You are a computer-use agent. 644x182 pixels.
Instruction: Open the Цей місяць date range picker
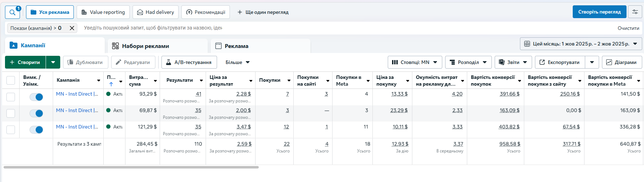(x=581, y=44)
